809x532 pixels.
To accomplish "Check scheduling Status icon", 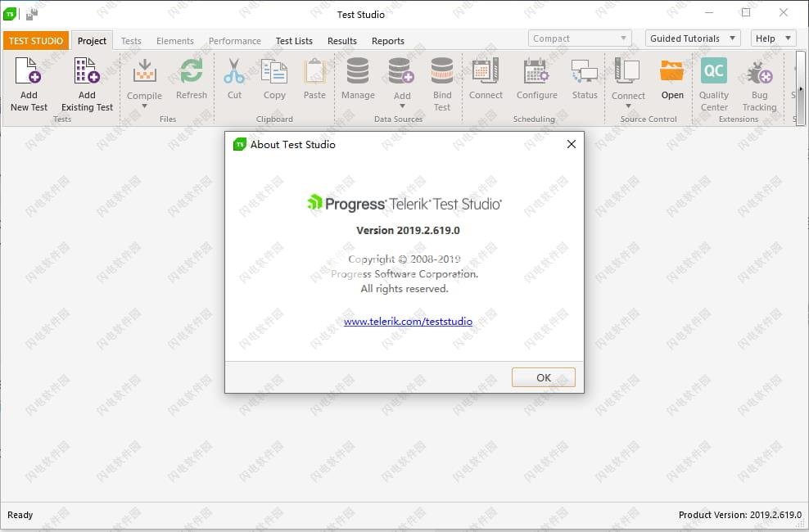I will tap(585, 70).
